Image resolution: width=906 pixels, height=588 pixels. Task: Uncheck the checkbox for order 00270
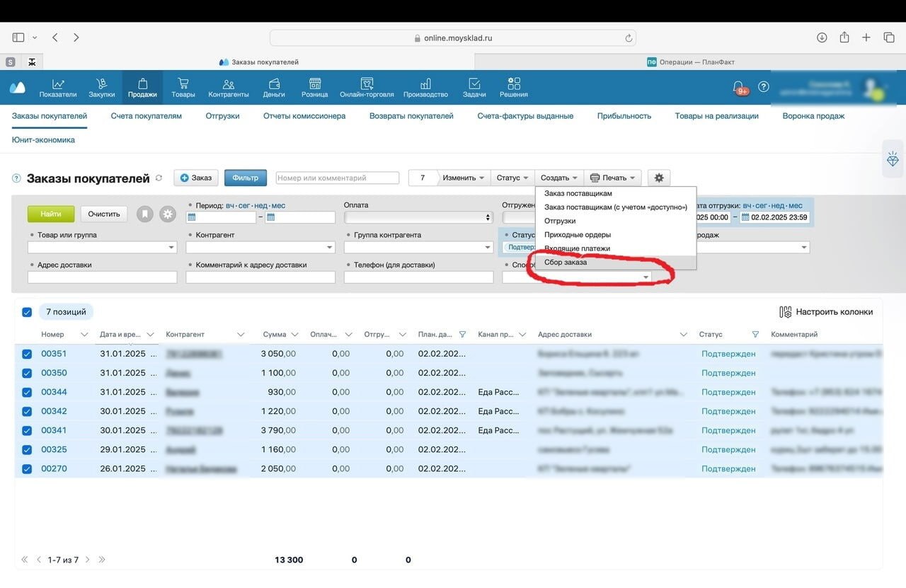tap(27, 468)
